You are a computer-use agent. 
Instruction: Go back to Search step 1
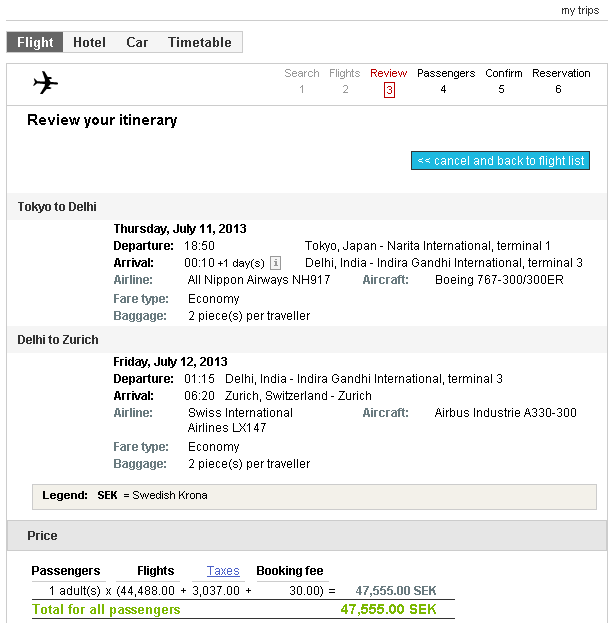(302, 81)
